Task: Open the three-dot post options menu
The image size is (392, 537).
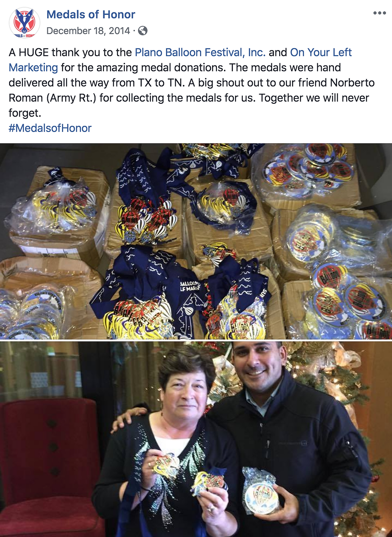Action: tap(379, 13)
